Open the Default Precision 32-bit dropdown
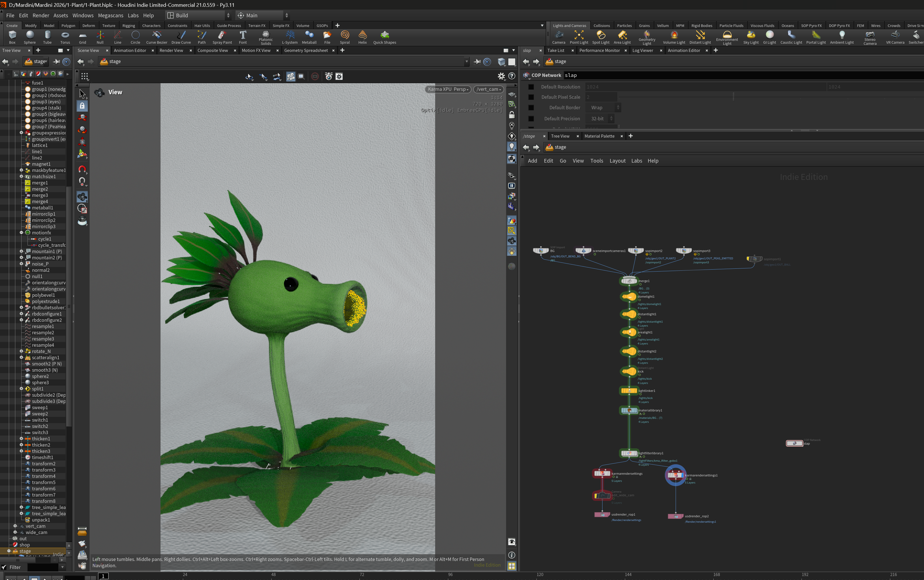Screen dimensions: 924x580 (x=600, y=119)
